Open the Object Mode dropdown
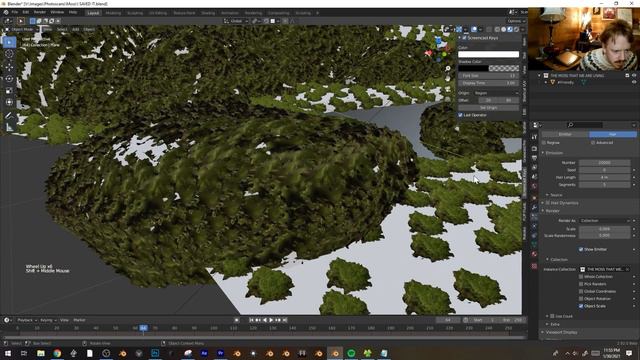This screenshot has width=640, height=360. coord(21,29)
